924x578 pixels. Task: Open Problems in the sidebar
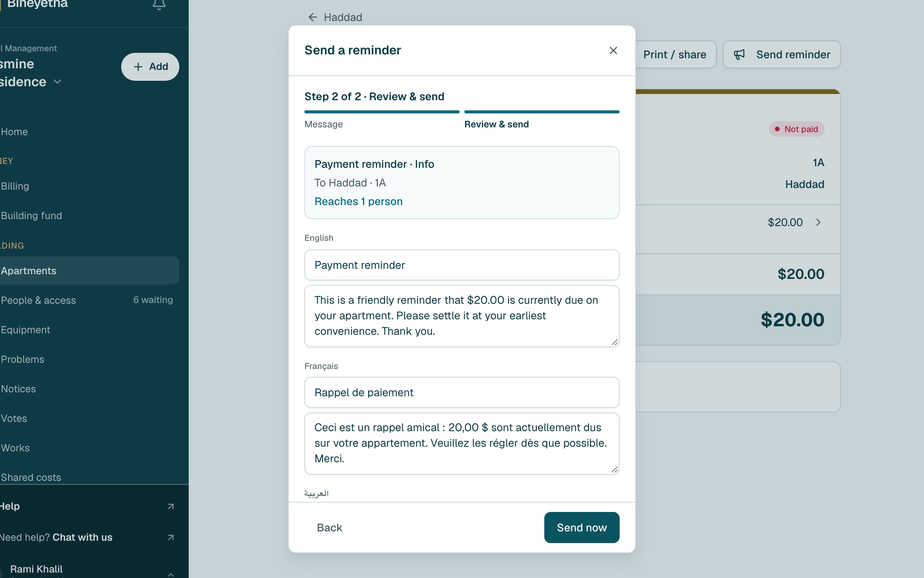coord(90,359)
